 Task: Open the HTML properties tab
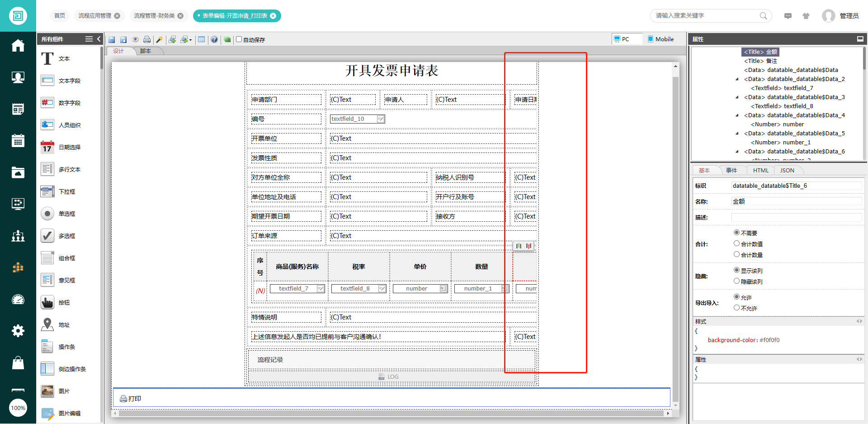tap(760, 171)
